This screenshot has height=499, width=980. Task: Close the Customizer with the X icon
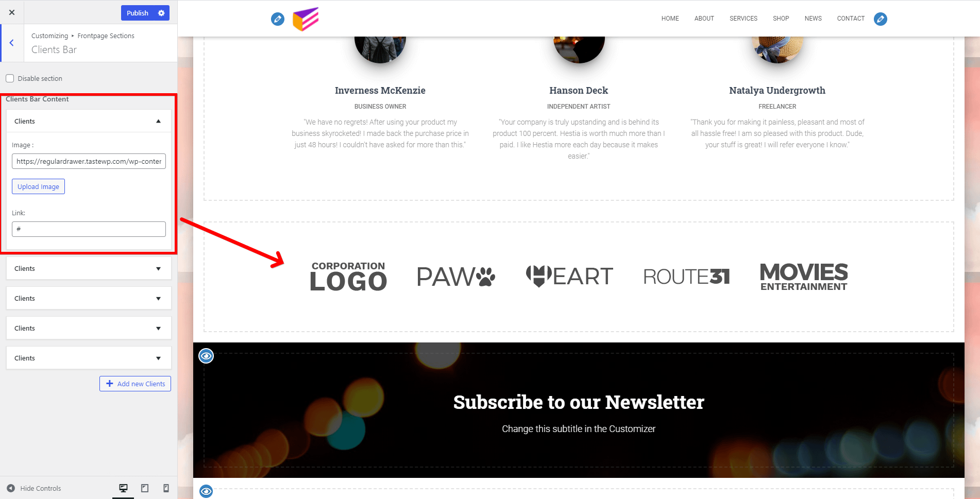pyautogui.click(x=12, y=12)
